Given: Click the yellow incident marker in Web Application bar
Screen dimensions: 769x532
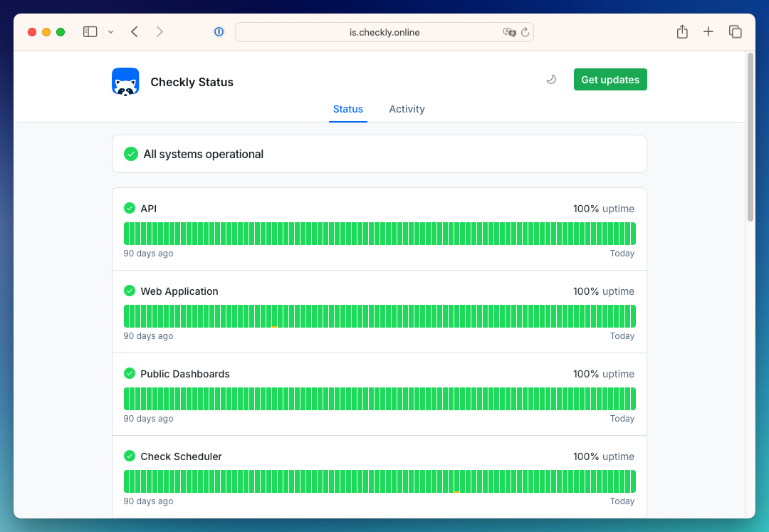Looking at the screenshot, I should coord(275,326).
